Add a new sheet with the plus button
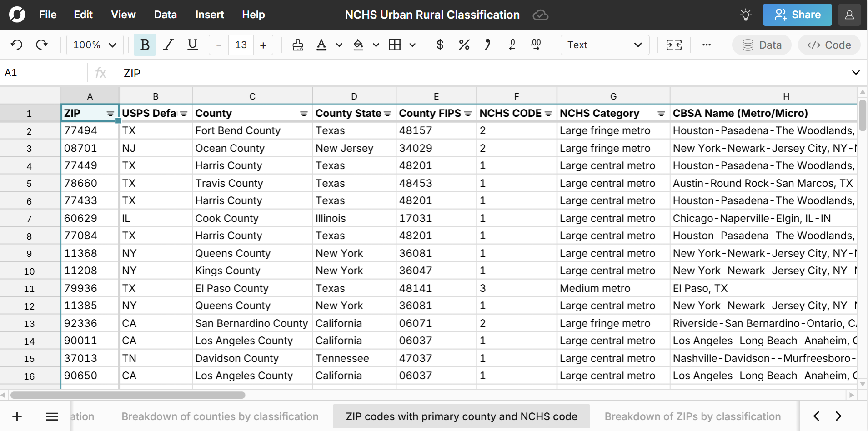 [x=17, y=416]
